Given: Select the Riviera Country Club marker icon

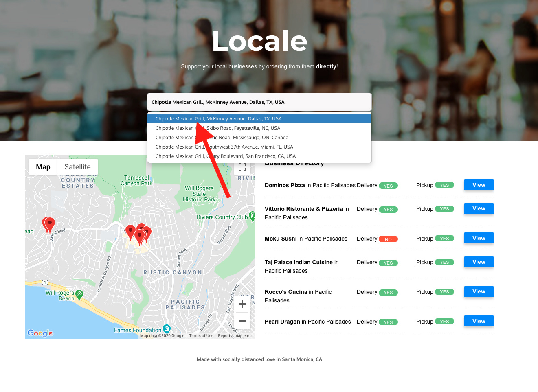Looking at the screenshot, I should [x=252, y=217].
